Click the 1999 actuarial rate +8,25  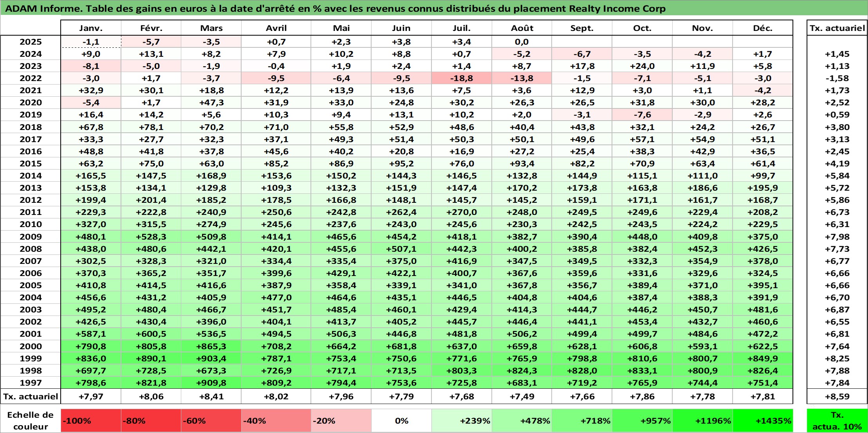(x=837, y=359)
